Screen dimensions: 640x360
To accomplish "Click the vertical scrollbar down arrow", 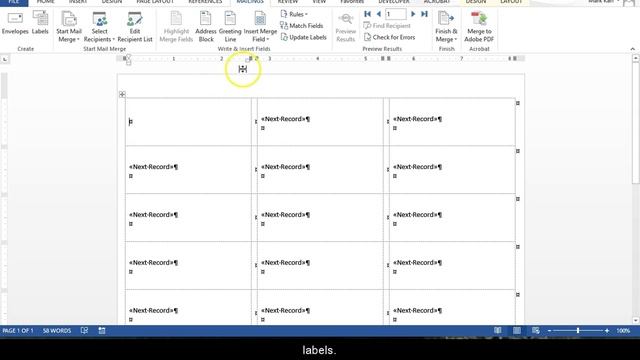I will point(636,321).
